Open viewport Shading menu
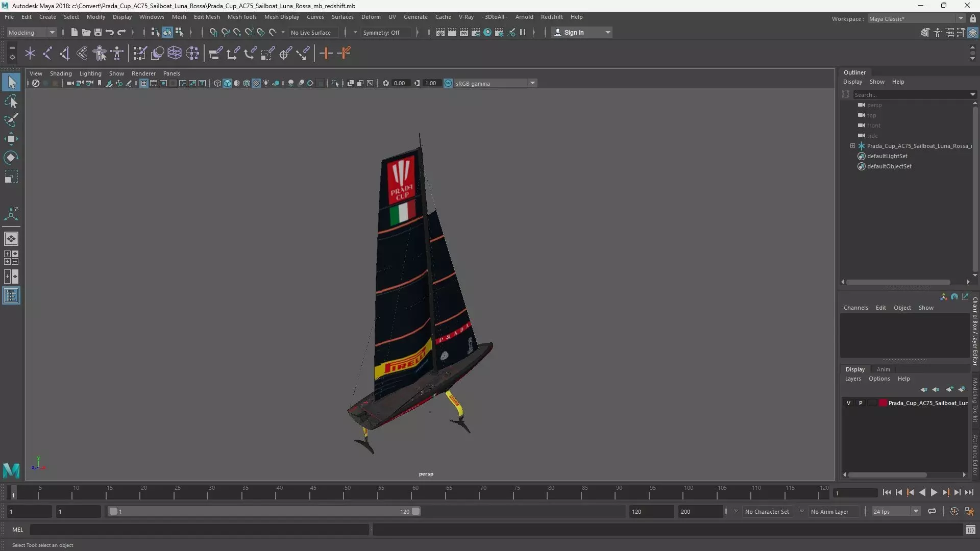Viewport: 980px width, 551px height. coord(61,73)
